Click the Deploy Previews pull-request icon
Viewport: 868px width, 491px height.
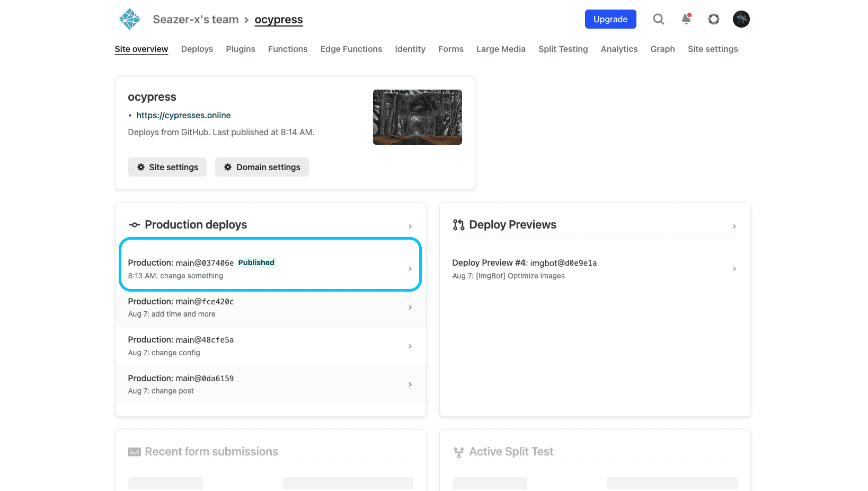[458, 225]
